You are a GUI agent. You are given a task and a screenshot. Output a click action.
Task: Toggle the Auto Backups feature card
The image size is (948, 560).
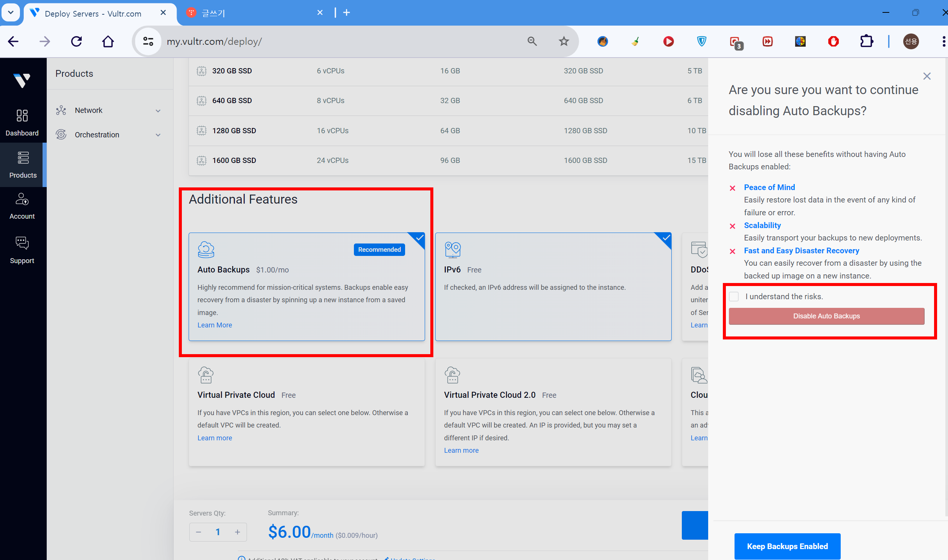(x=307, y=287)
